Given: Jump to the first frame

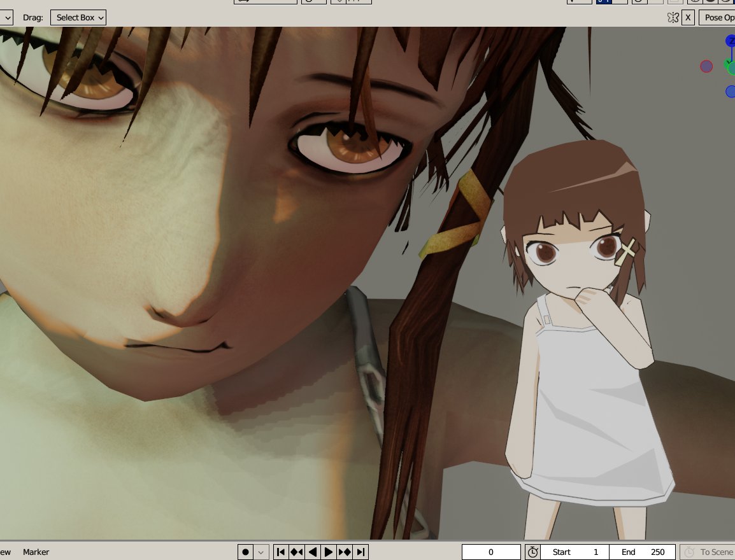Looking at the screenshot, I should (281, 552).
